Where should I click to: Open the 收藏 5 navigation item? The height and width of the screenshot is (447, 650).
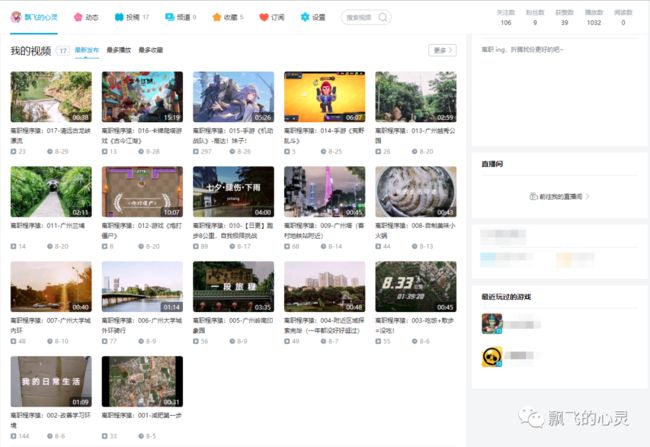coord(228,17)
